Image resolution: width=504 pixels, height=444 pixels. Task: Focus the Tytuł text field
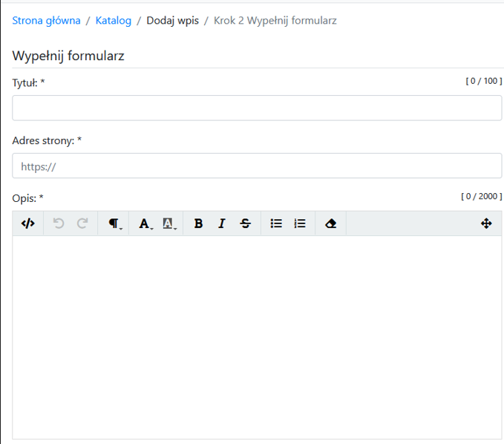(x=257, y=108)
